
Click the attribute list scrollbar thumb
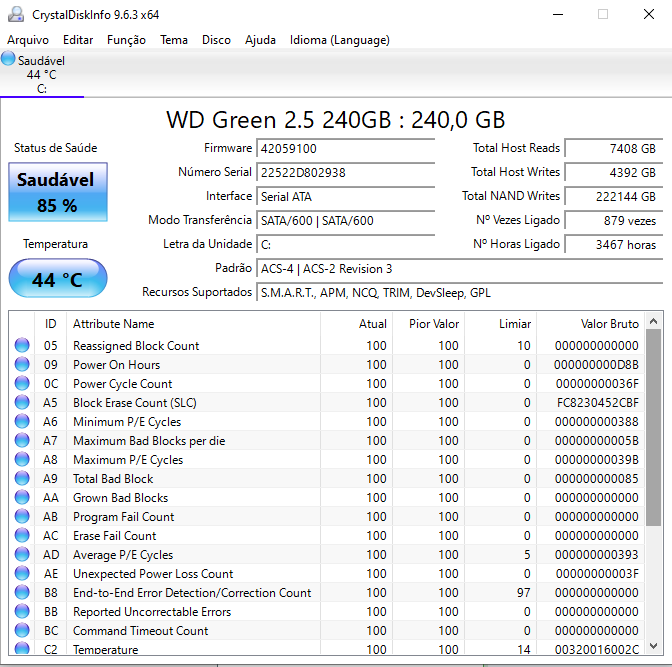click(654, 428)
